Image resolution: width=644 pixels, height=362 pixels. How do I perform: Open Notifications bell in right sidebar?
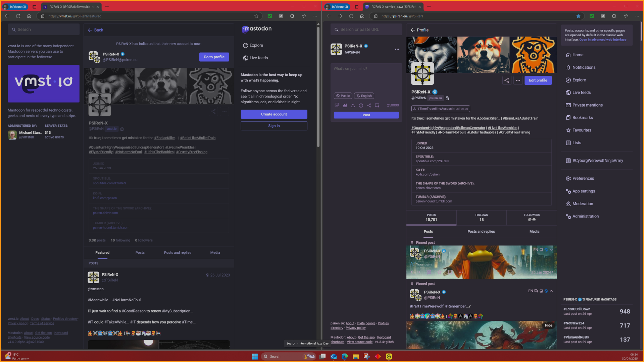(x=581, y=67)
